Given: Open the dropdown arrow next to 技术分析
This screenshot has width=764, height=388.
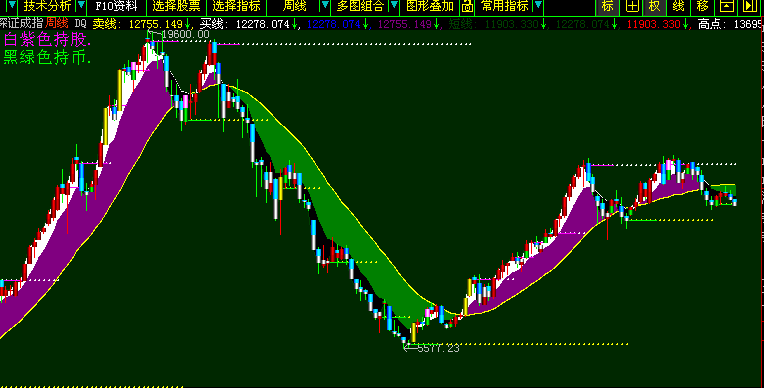Looking at the screenshot, I should tap(80, 7).
